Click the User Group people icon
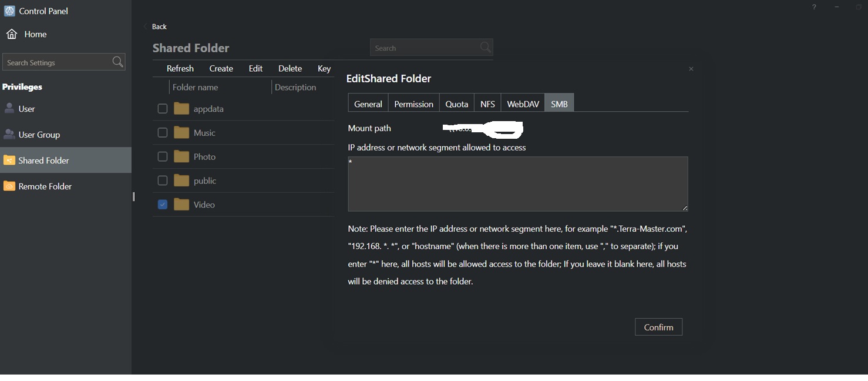The image size is (868, 381). pos(9,134)
